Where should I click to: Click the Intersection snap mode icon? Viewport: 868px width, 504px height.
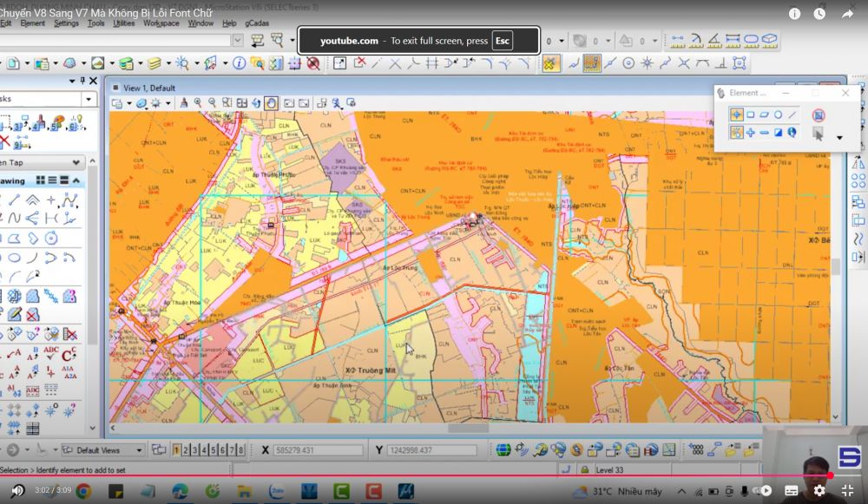[x=684, y=63]
